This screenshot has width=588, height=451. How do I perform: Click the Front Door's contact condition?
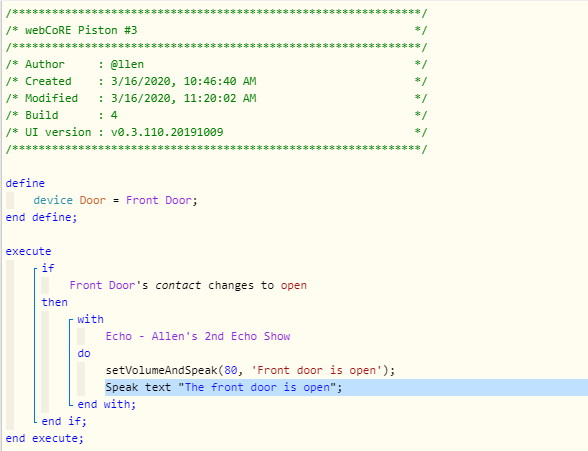point(188,285)
